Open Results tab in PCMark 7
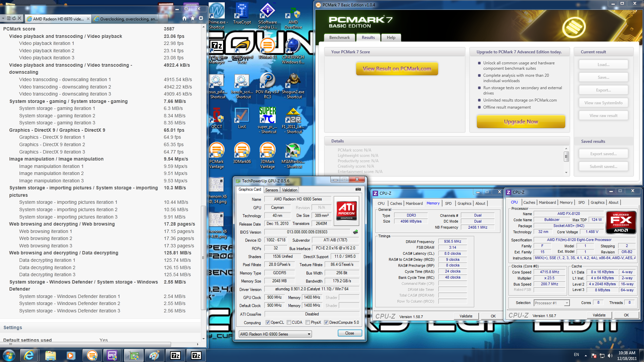644x362 pixels. (x=368, y=38)
